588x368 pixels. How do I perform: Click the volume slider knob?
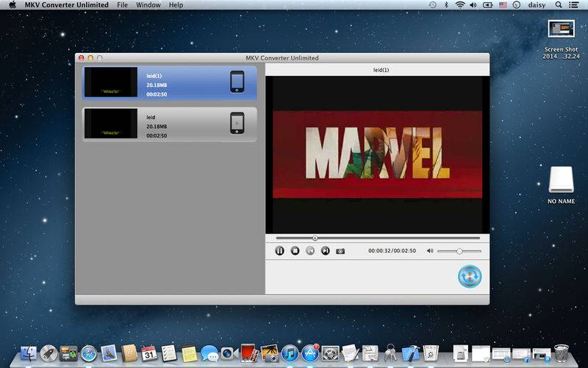click(x=459, y=251)
